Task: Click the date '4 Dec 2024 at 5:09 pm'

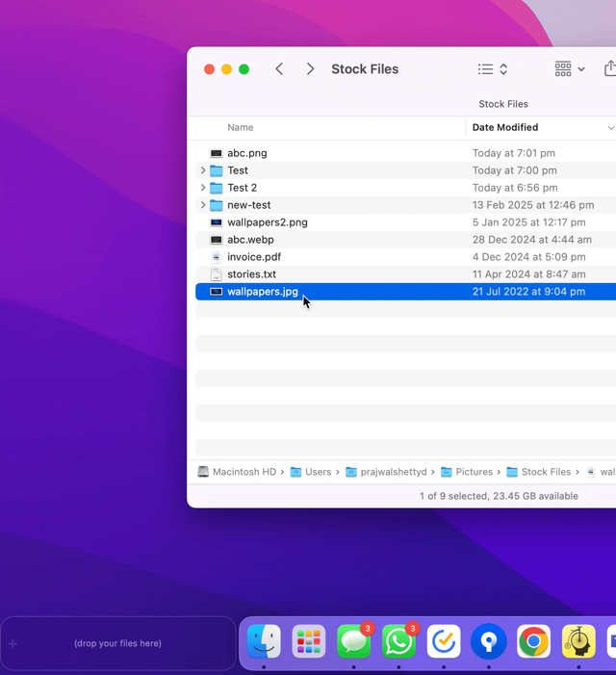Action: pos(528,257)
